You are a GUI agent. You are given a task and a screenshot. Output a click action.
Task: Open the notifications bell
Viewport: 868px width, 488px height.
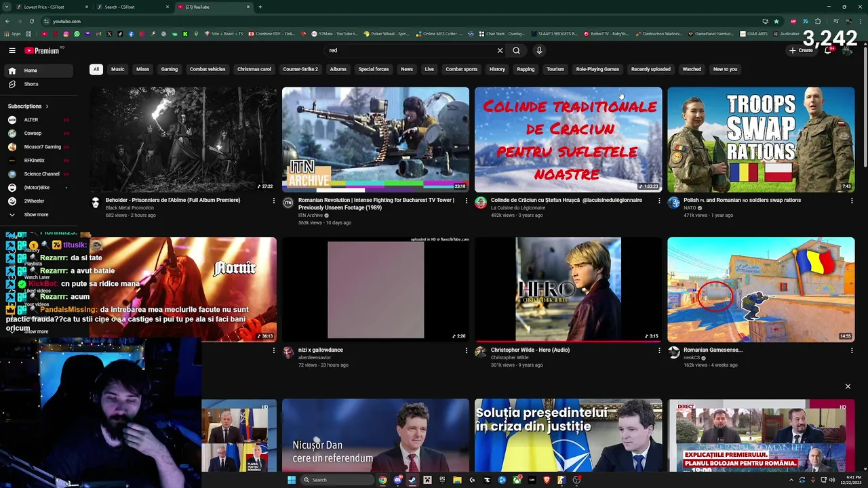coord(828,50)
